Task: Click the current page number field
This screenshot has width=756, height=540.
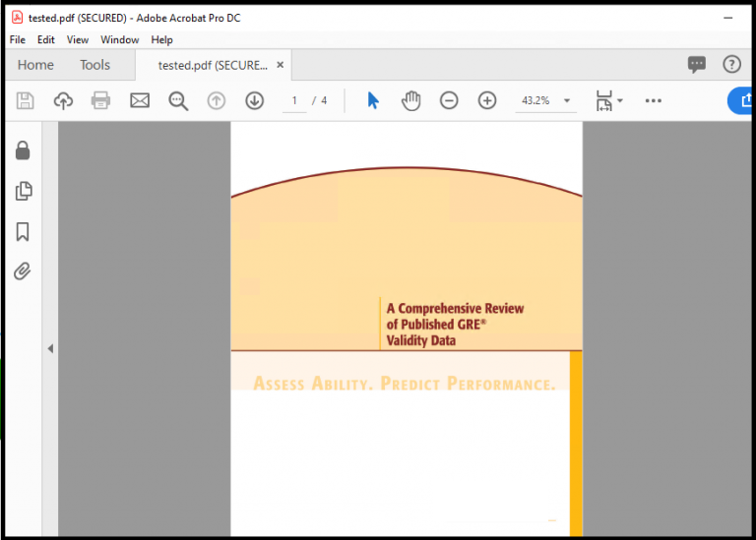Action: point(294,100)
